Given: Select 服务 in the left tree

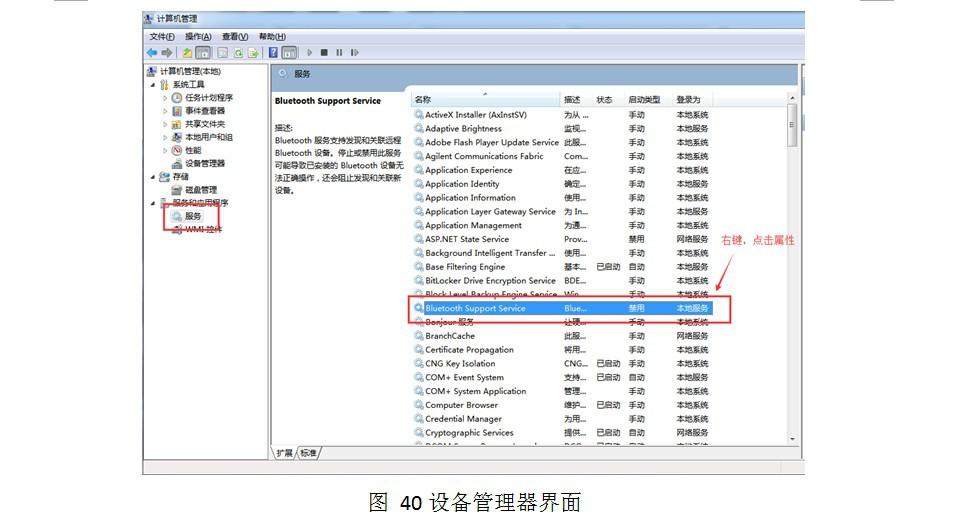Looking at the screenshot, I should click(192, 216).
